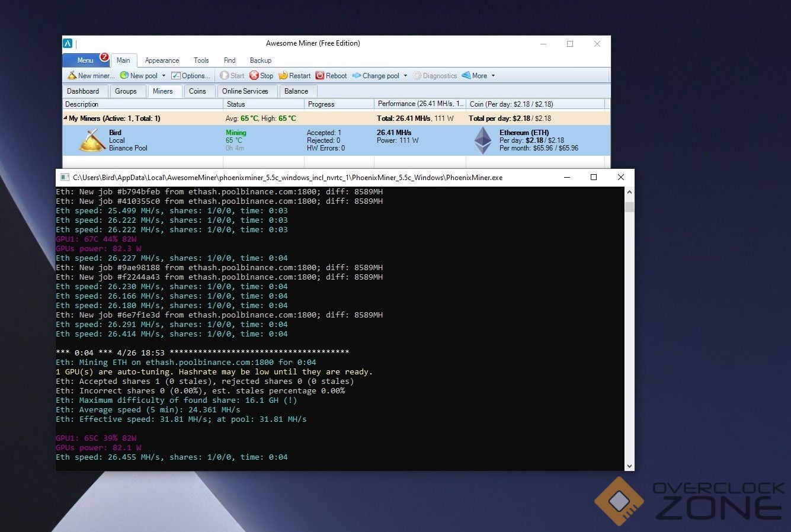Collapse the My Miners group
Image resolution: width=791 pixels, height=532 pixels.
tap(66, 118)
